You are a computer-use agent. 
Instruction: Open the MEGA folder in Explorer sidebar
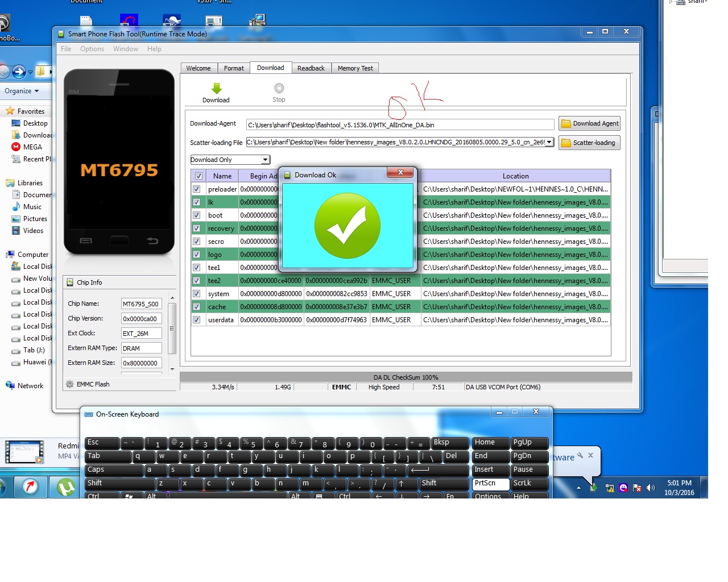coord(32,147)
